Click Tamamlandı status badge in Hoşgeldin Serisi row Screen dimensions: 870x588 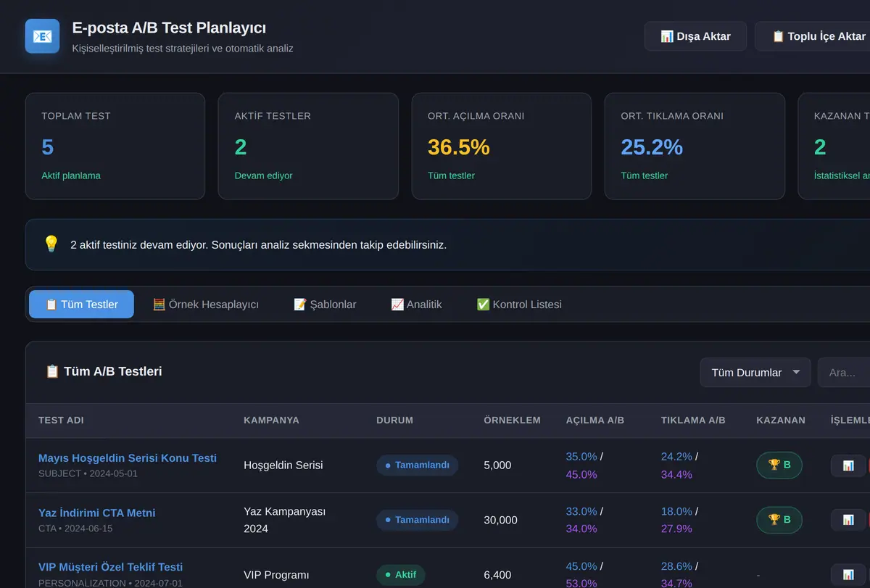coord(417,465)
